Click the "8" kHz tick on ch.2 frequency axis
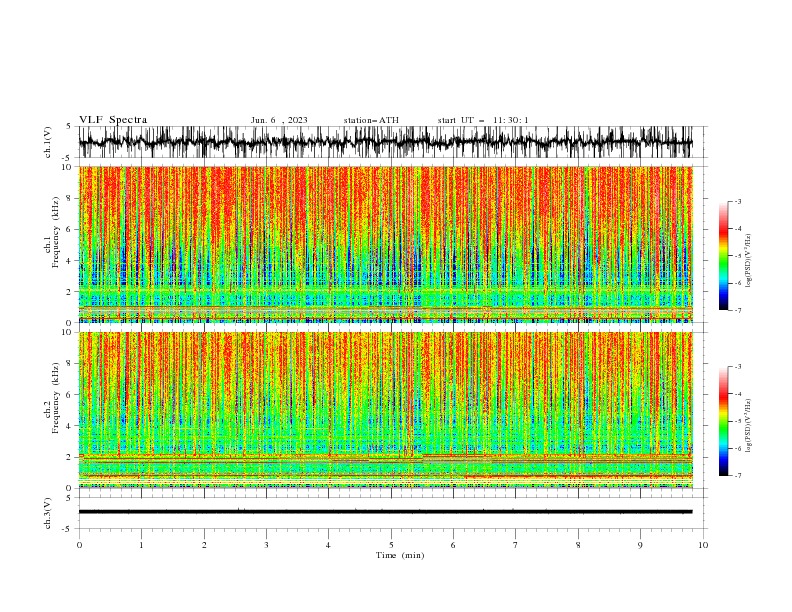 (71, 364)
